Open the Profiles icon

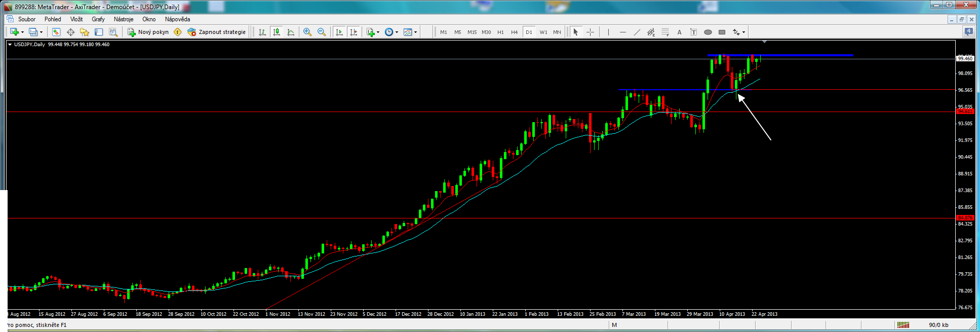(33, 32)
